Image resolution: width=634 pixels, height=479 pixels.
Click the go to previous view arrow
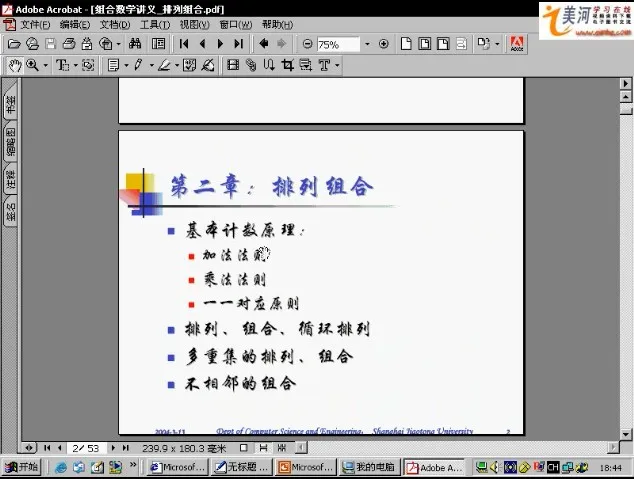(x=264, y=43)
